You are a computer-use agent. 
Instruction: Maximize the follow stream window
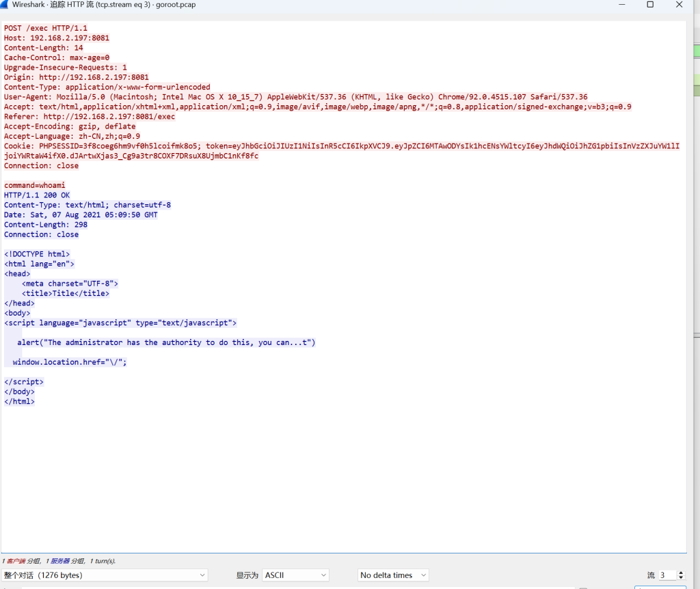[x=650, y=5]
